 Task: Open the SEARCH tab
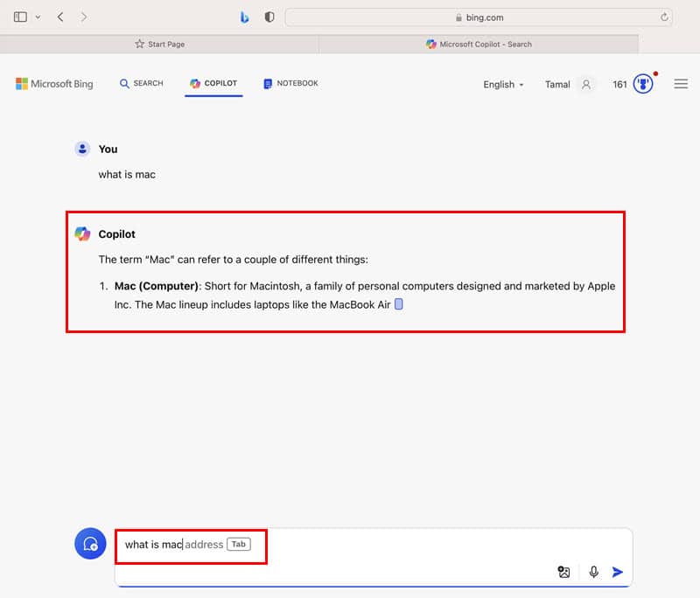tap(141, 83)
